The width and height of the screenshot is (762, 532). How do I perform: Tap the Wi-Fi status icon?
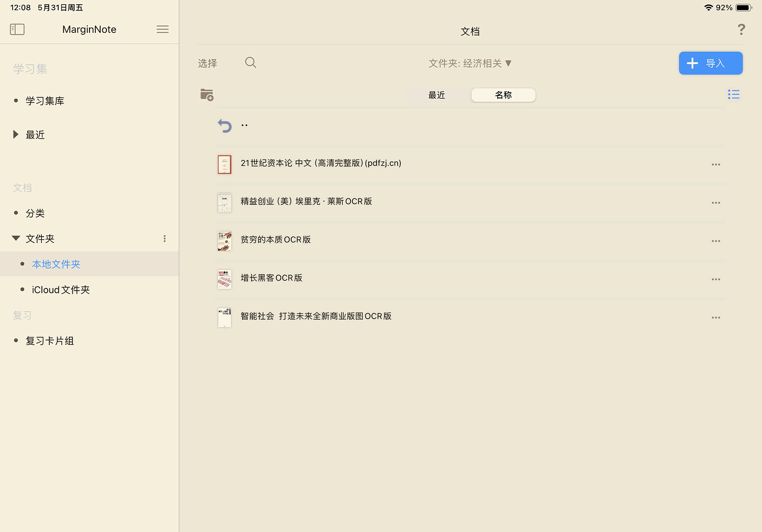[x=709, y=7]
